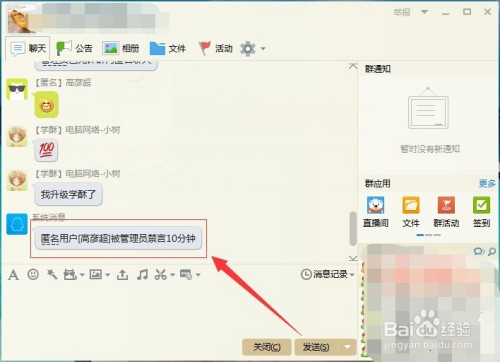
Task: Click the 匿名用户 mute notice message
Action: click(118, 238)
